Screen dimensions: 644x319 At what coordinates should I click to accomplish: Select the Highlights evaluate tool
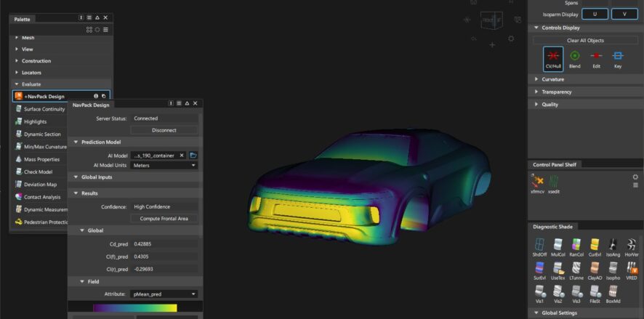(36, 121)
